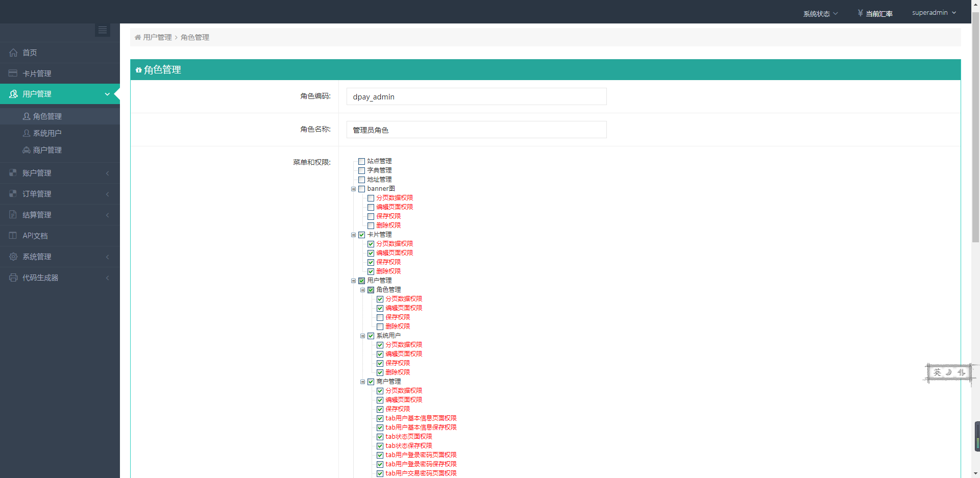Click the moon icon in the IME toolbar

click(x=949, y=372)
